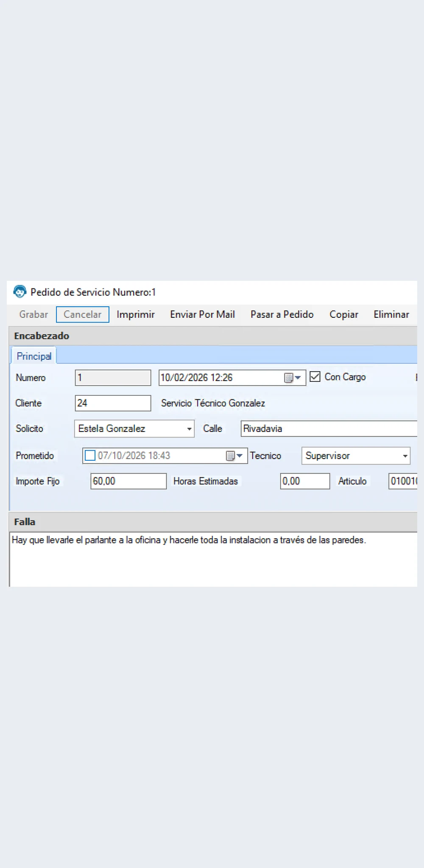Click the Cliente field containing 24
The width and height of the screenshot is (424, 868).
tap(113, 403)
